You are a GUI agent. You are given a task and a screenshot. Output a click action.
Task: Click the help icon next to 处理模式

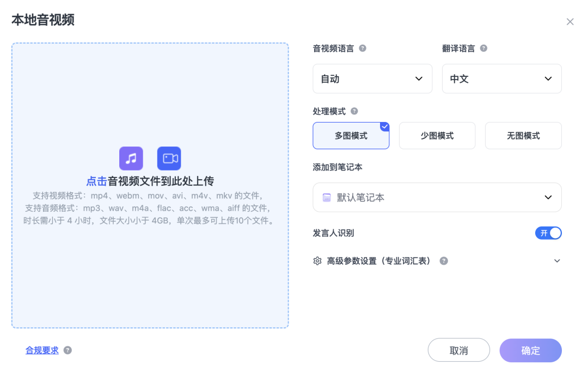click(x=354, y=111)
